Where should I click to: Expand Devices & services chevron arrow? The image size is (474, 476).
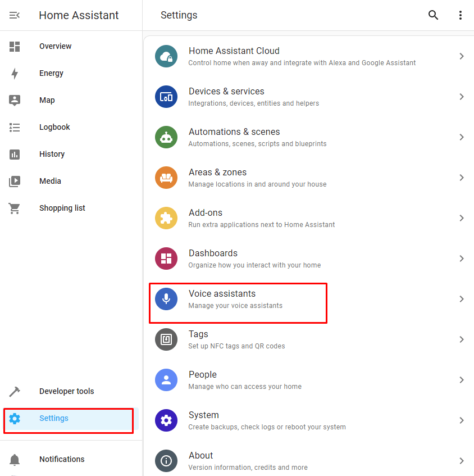point(462,97)
